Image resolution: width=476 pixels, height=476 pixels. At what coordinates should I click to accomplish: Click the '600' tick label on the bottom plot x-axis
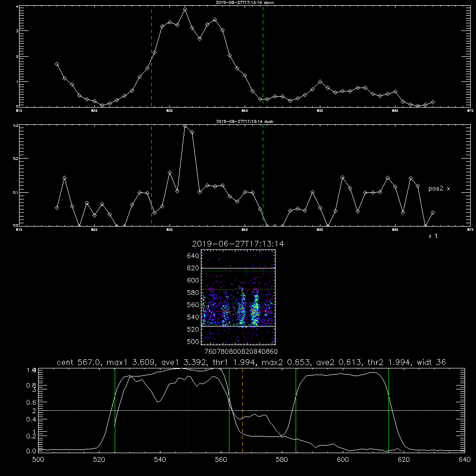click(343, 460)
